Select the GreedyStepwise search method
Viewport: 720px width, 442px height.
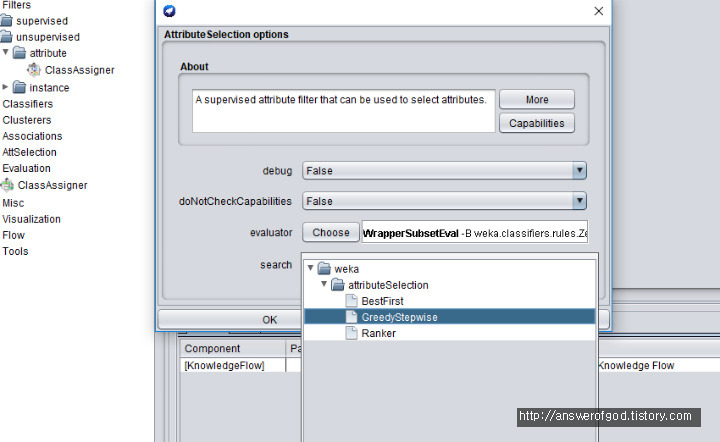click(x=399, y=317)
